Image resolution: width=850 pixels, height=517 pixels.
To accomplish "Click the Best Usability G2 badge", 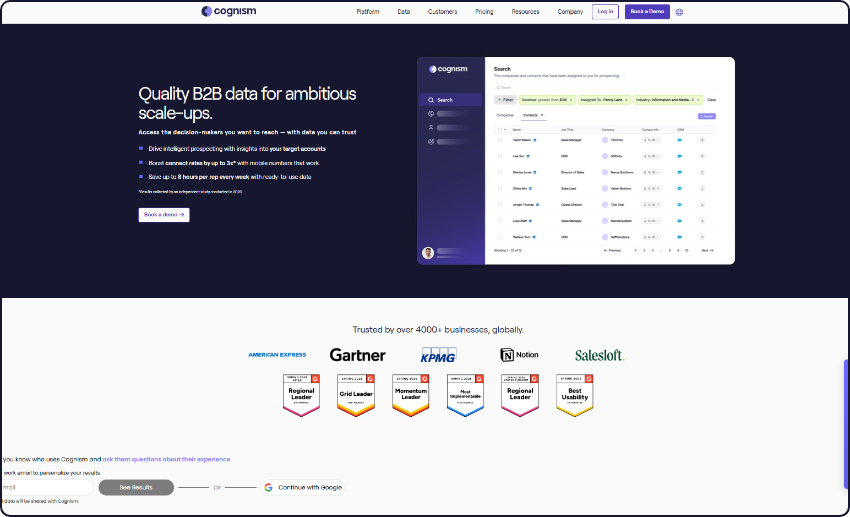I will [575, 395].
